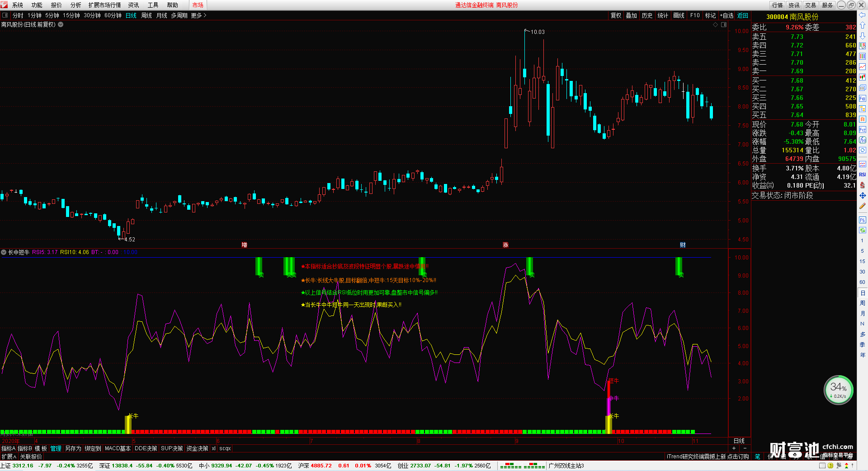Click the 长牛 yellow signal bar near May
The image size is (868, 471).
pyautogui.click(x=128, y=424)
